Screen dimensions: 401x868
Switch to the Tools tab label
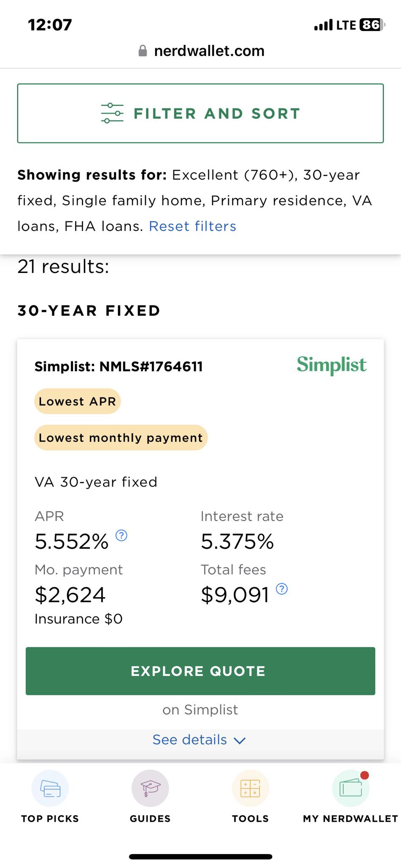coord(250,818)
